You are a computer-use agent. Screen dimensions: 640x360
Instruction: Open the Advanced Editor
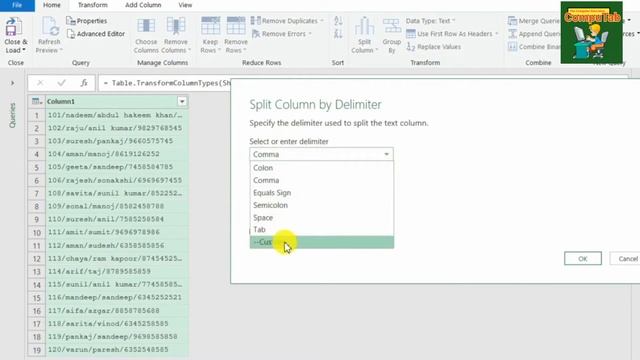pyautogui.click(x=96, y=34)
